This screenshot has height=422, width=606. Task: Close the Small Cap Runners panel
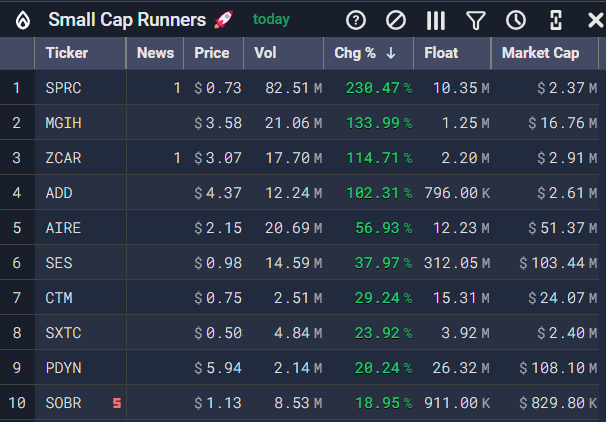596,20
